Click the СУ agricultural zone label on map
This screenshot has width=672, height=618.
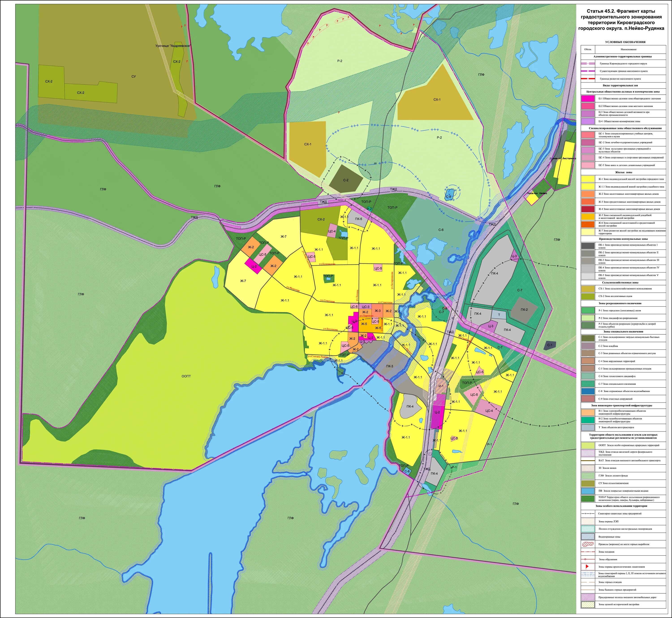134,77
